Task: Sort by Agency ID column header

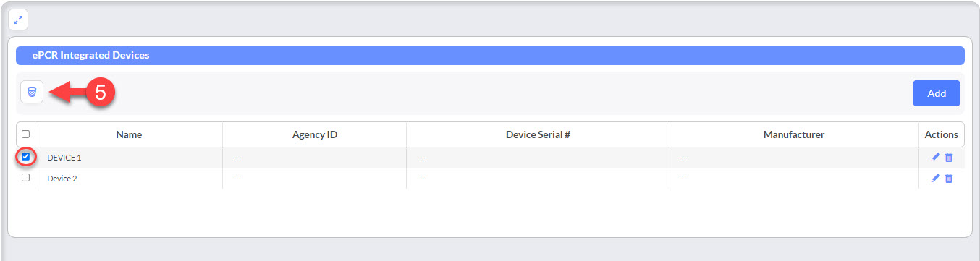Action: (x=315, y=134)
